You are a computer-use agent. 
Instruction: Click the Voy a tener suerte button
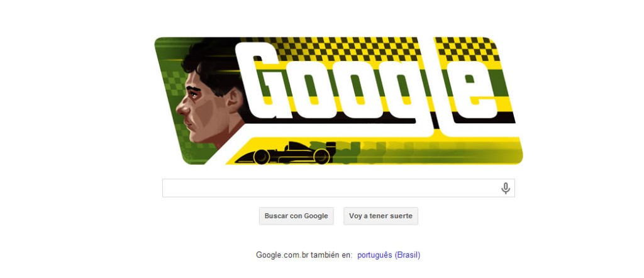(x=380, y=216)
